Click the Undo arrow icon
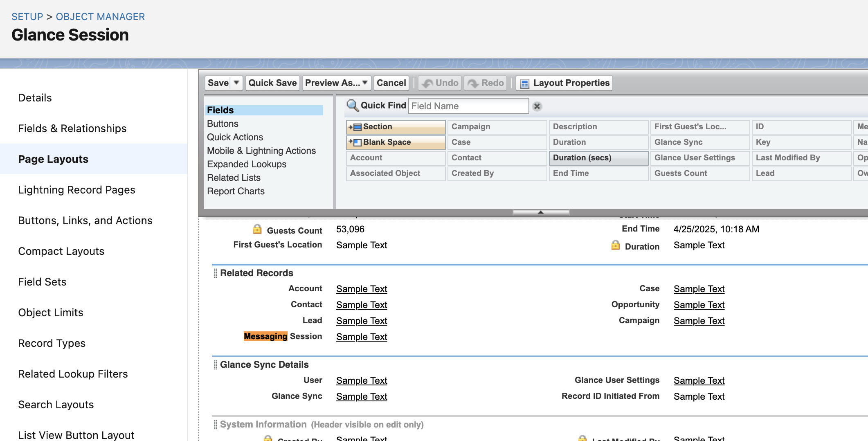The width and height of the screenshot is (868, 441). [x=427, y=83]
